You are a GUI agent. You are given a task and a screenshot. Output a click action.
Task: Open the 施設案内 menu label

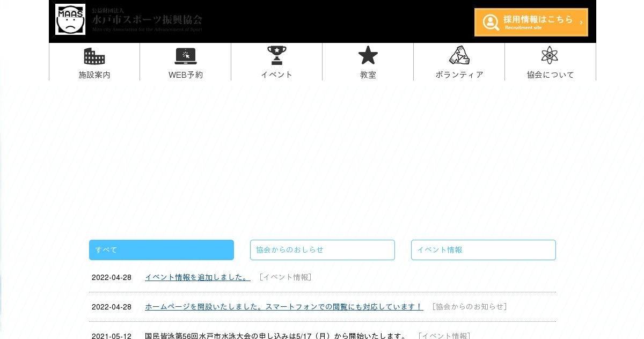pyautogui.click(x=94, y=75)
